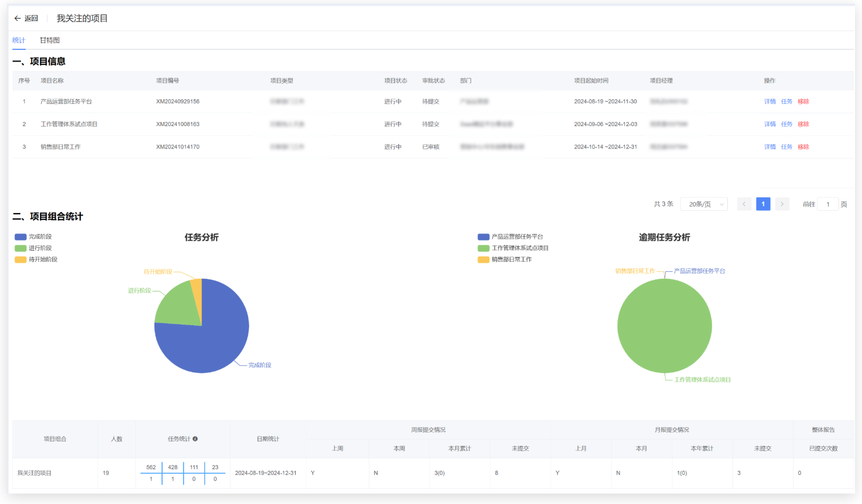862x504 pixels.
Task: Click the yellow swatch for 销售部日常工作 legend
Action: coord(483,260)
